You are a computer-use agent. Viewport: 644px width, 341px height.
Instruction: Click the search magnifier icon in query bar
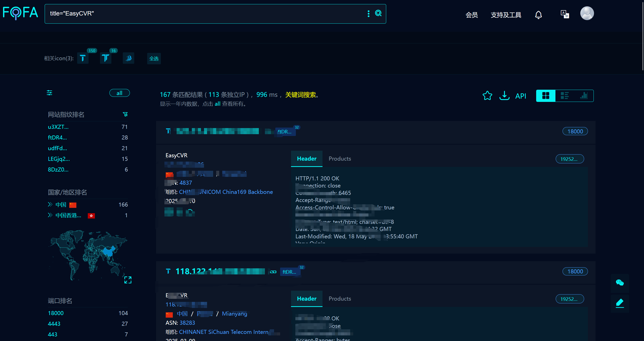pos(378,13)
